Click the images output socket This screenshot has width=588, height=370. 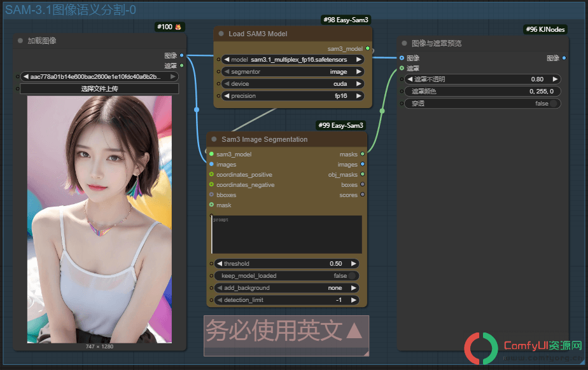(363, 164)
